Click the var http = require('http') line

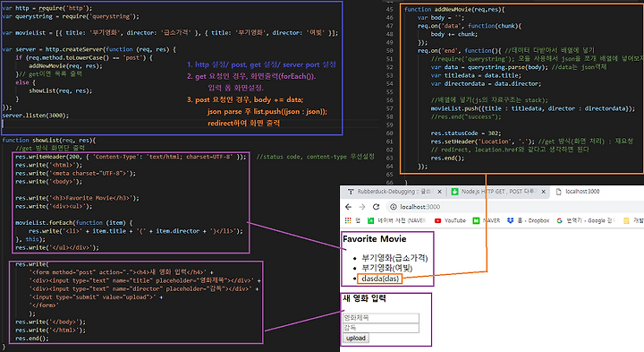(x=47, y=8)
